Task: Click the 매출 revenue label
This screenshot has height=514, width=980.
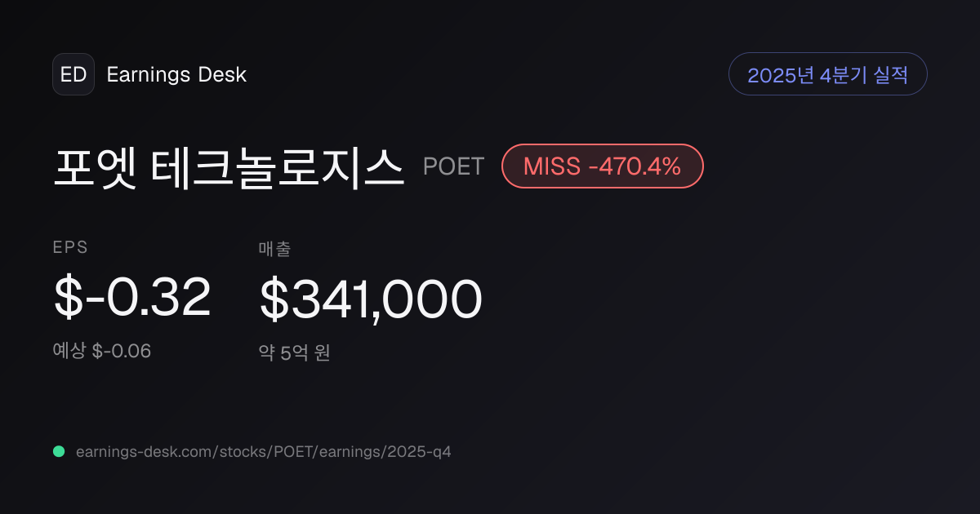Action: [x=275, y=249]
